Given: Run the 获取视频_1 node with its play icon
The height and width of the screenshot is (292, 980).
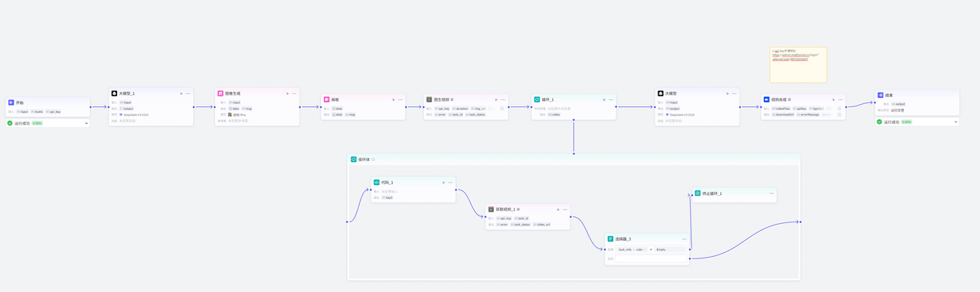Looking at the screenshot, I should coord(558,209).
